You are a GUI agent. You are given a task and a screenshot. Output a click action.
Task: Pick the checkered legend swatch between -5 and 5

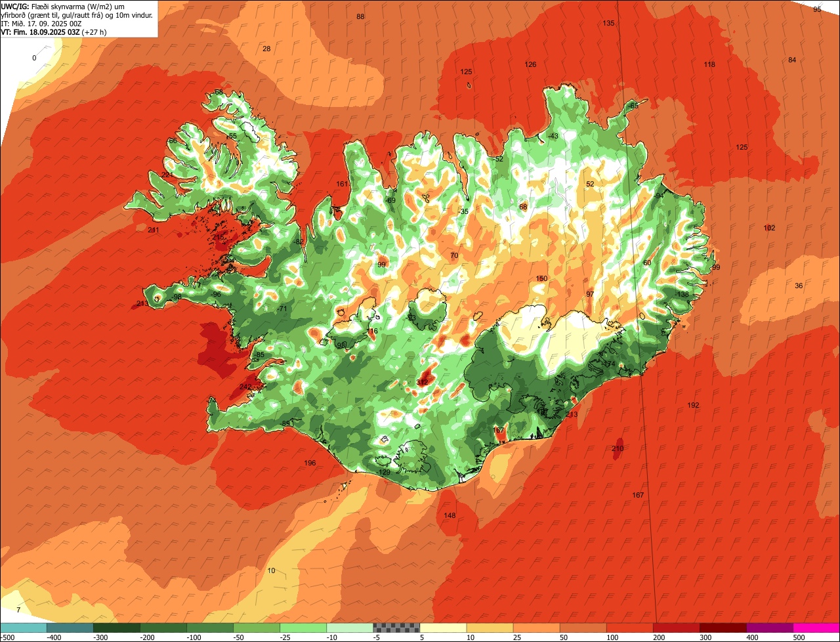pos(396,628)
